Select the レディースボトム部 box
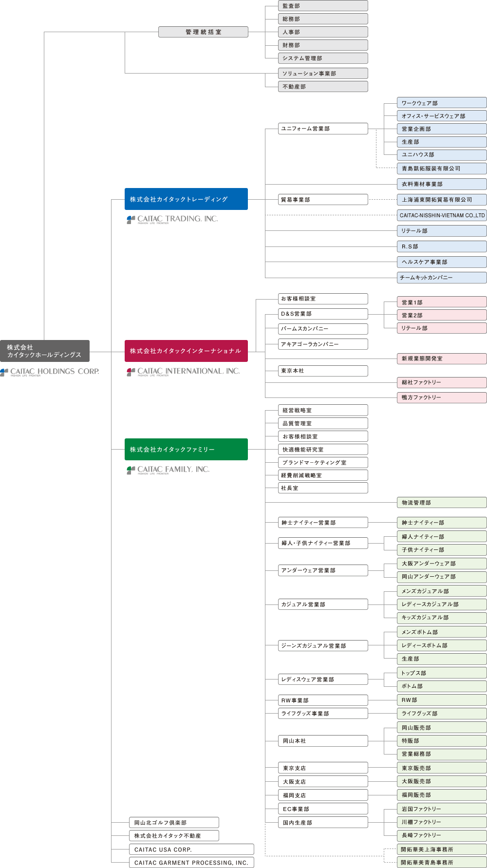Viewport: 487px width, 868px height. click(x=442, y=645)
